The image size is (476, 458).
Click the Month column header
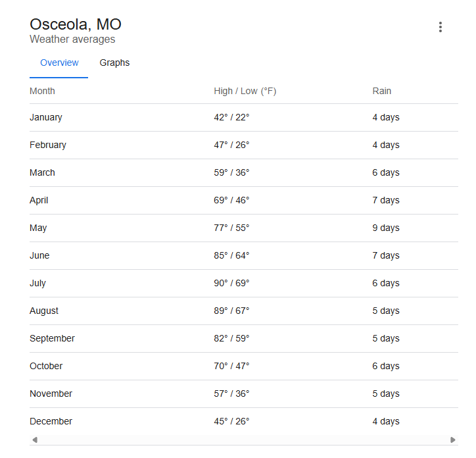[x=42, y=91]
